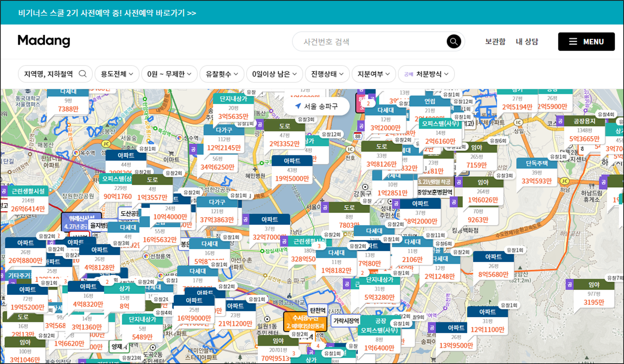Click the 사전예약 바로가기 banner link
Viewport: 624px width, 364px height.
[x=160, y=13]
